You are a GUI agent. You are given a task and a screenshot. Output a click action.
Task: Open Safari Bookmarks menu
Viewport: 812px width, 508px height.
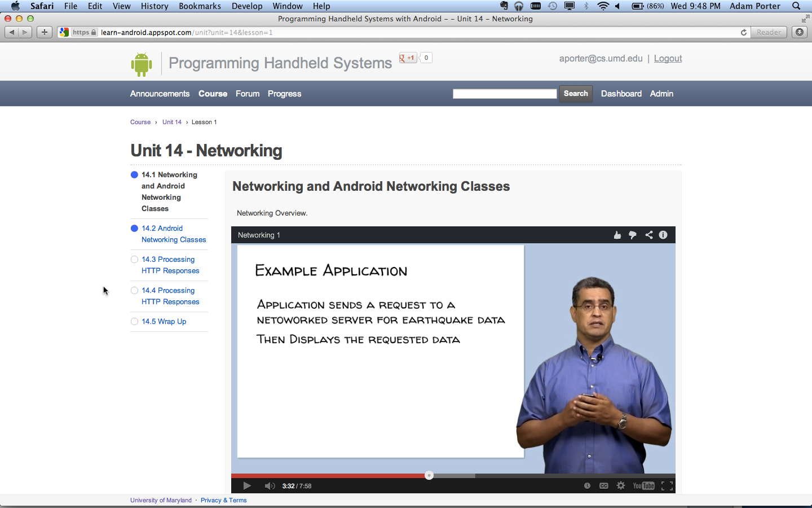coord(200,6)
